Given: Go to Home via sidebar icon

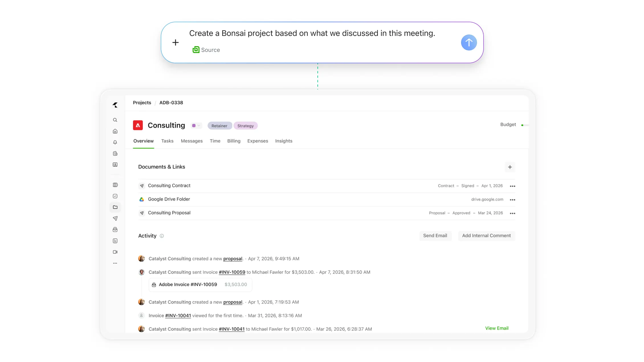Looking at the screenshot, I should (115, 131).
